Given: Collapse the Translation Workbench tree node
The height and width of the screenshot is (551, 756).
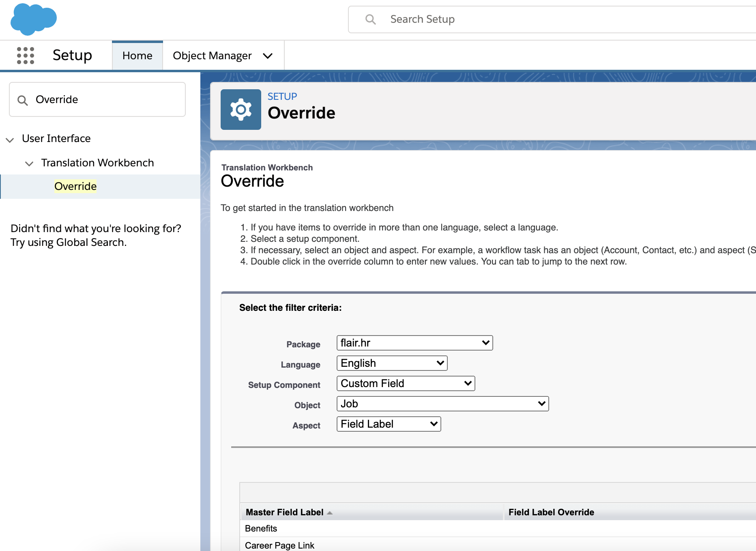Looking at the screenshot, I should (29, 164).
